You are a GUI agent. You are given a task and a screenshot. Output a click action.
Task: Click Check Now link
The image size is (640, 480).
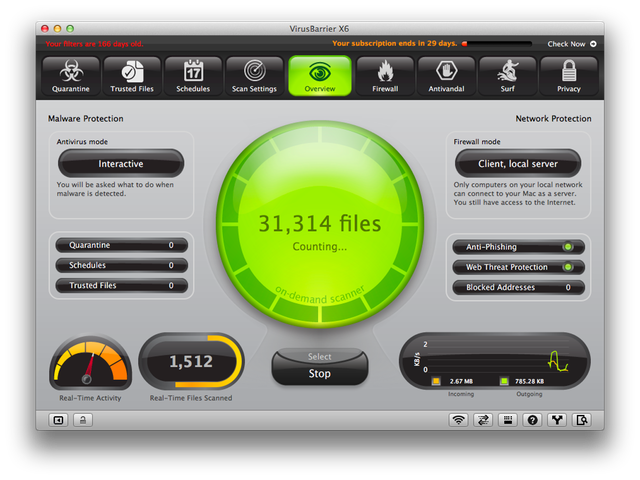[566, 44]
